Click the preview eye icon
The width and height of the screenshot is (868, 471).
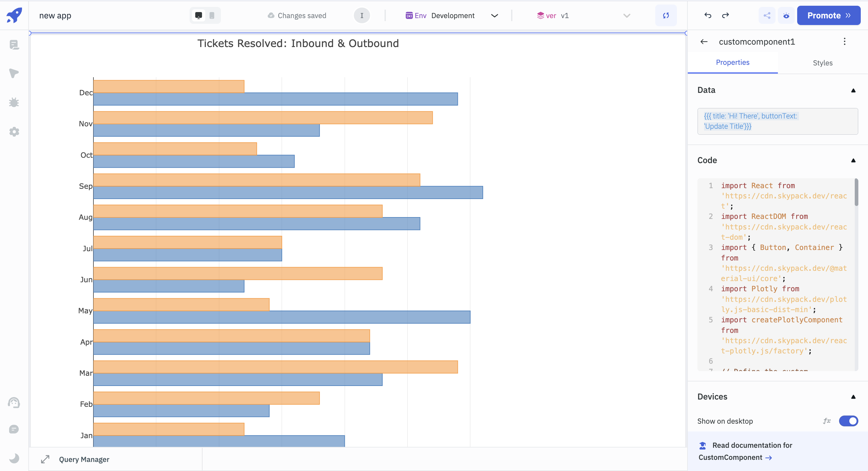tap(786, 15)
